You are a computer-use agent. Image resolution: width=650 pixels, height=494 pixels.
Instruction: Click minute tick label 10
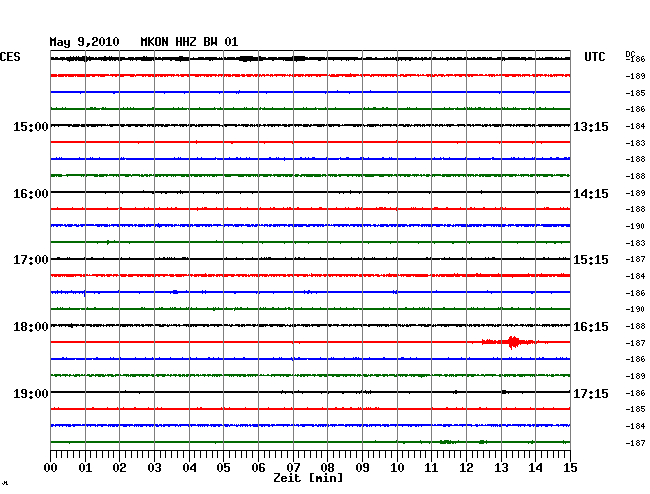coord(397,468)
